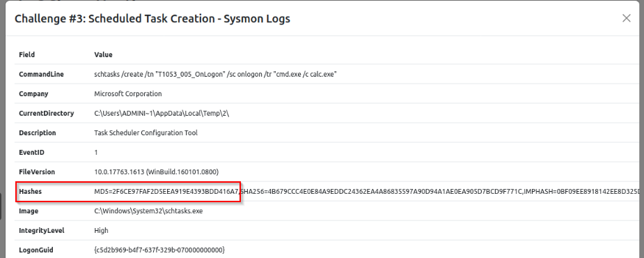The image size is (644, 258).
Task: Click the IntegrityLevel High value
Action: tap(101, 230)
